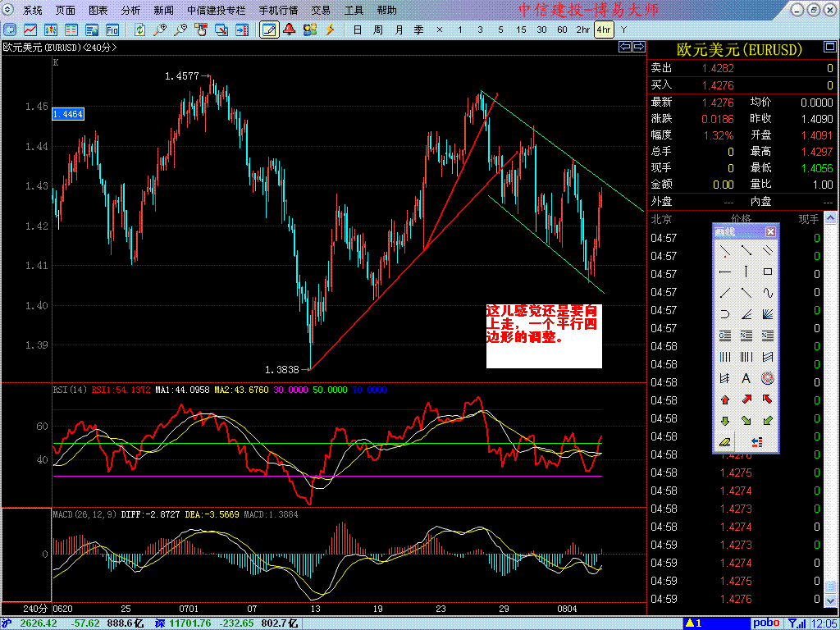This screenshot has width=840, height=630.
Task: Click the 1.4282 sell price value
Action: pos(719,68)
